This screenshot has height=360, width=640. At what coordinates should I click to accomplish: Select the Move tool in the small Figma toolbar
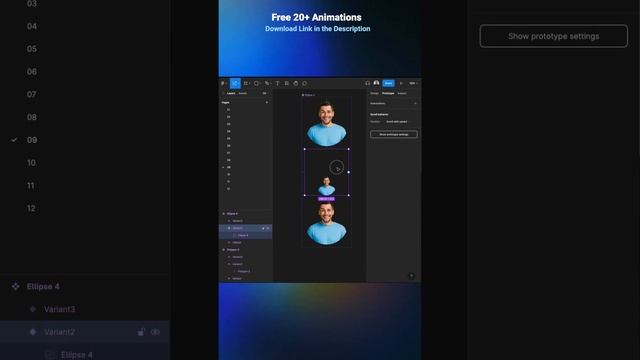click(x=235, y=83)
